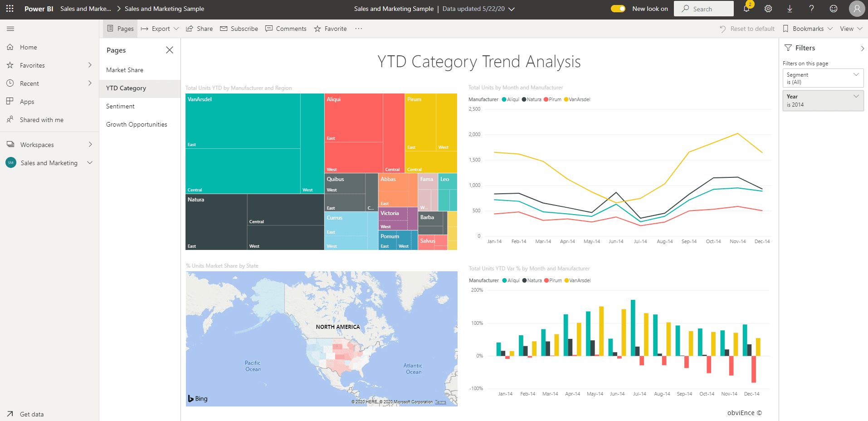The height and width of the screenshot is (421, 868).
Task: Open Power BI settings gear
Action: click(768, 8)
